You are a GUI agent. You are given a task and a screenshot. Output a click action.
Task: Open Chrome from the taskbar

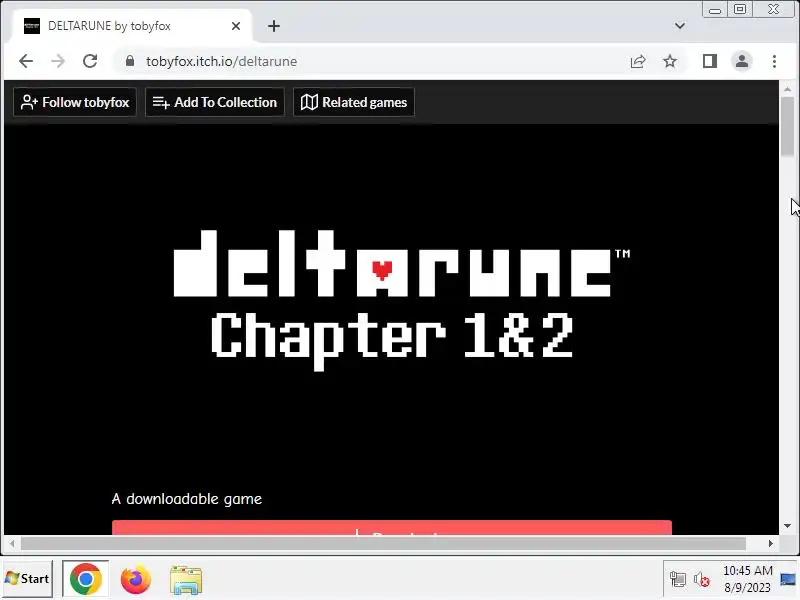coord(86,579)
